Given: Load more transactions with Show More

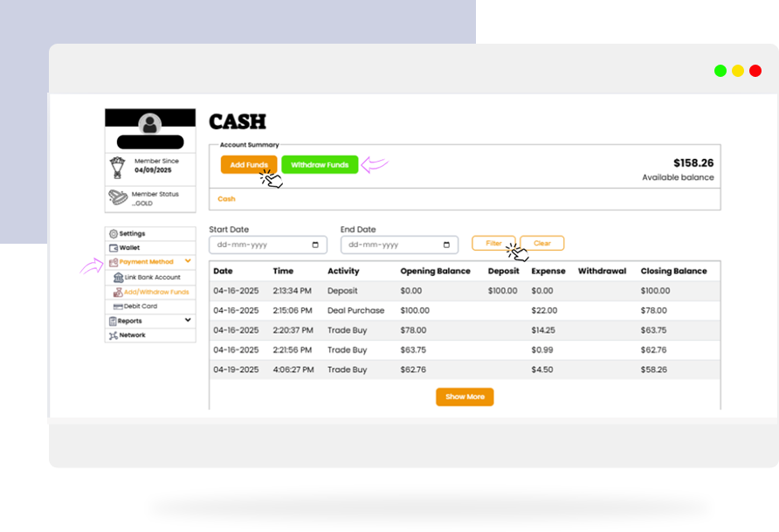Looking at the screenshot, I should 465,397.
